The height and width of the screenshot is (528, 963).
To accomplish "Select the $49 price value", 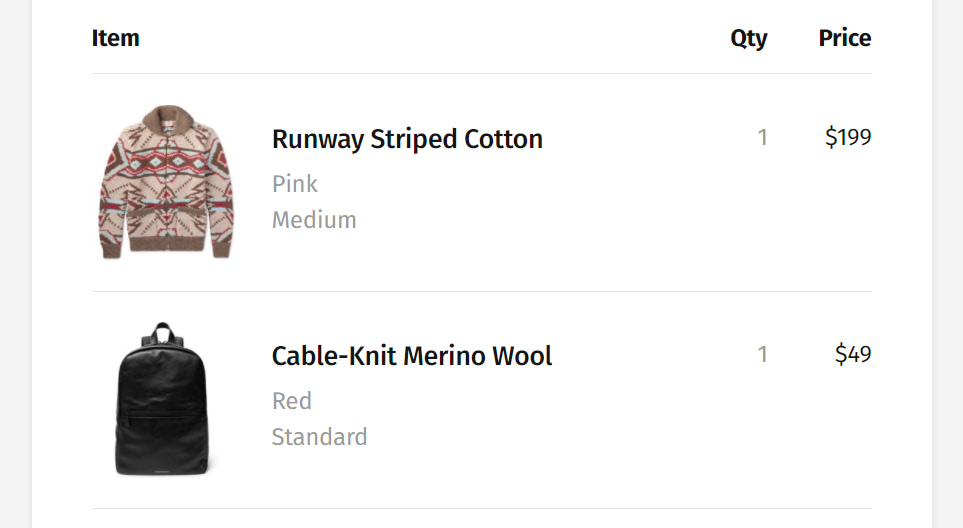I will [853, 354].
